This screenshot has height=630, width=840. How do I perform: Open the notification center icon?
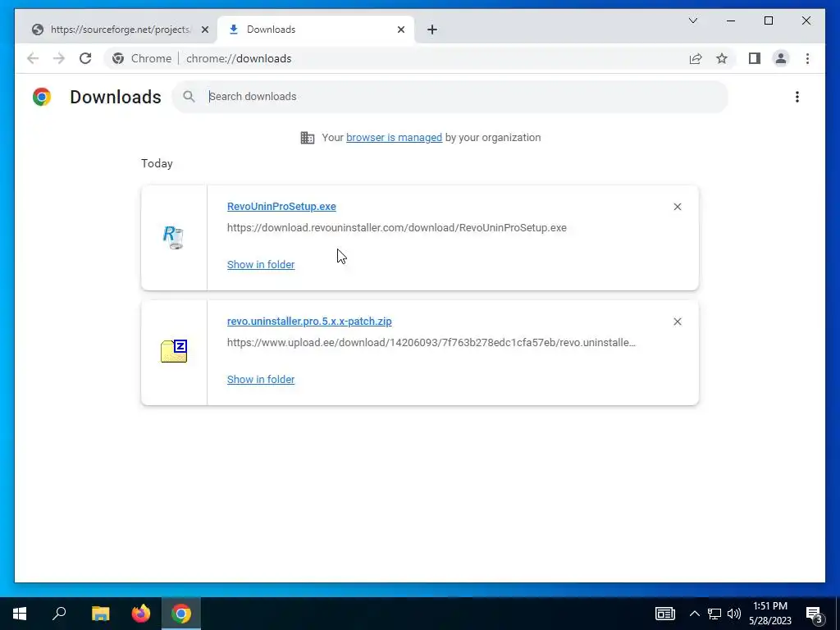(x=815, y=614)
